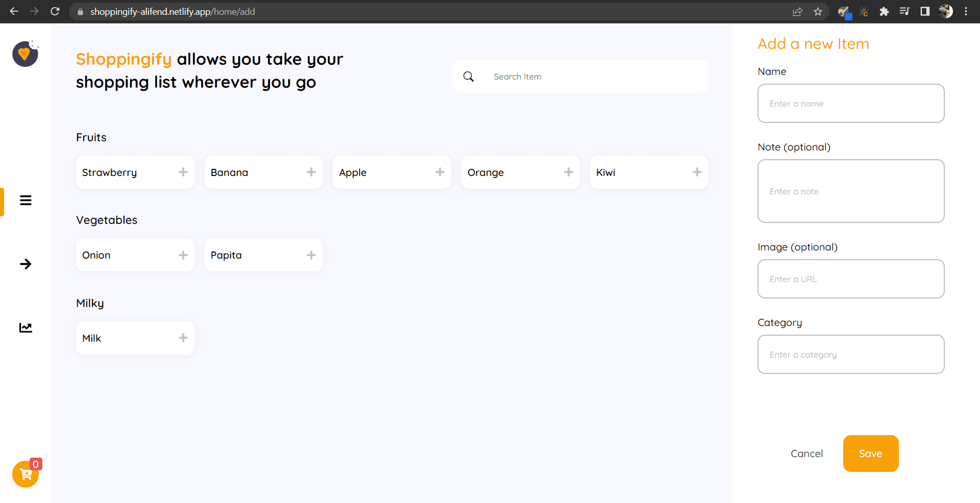Click the search magnifier icon
980x503 pixels.
pos(469,77)
